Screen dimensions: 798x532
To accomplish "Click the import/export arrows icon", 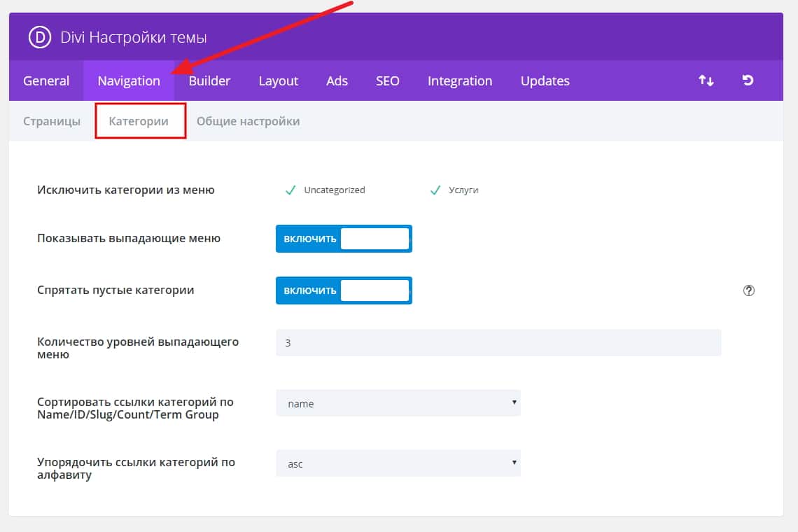I will 706,80.
